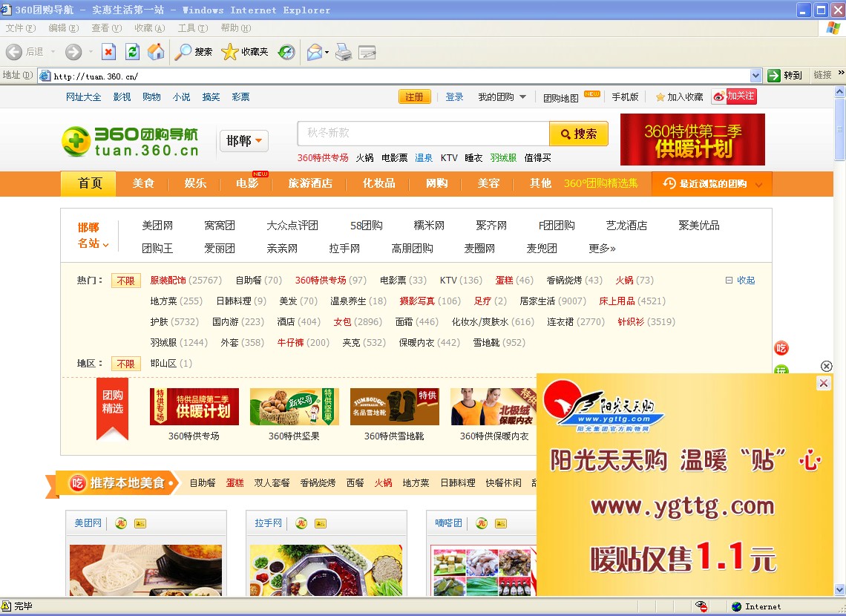846x616 pixels.
Task: Click status bar popup blocker icon
Action: (x=701, y=606)
